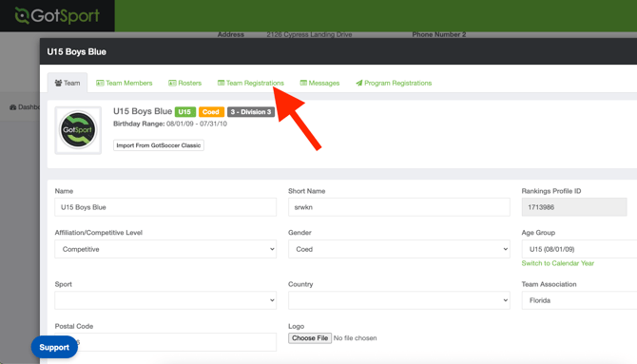
Task: Open the Messages tab
Action: 319,83
